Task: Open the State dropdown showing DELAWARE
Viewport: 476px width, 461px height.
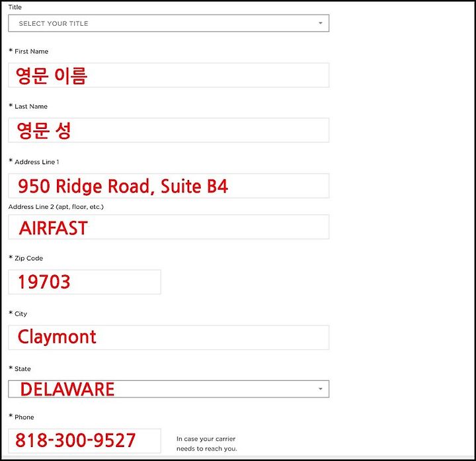Action: click(169, 389)
